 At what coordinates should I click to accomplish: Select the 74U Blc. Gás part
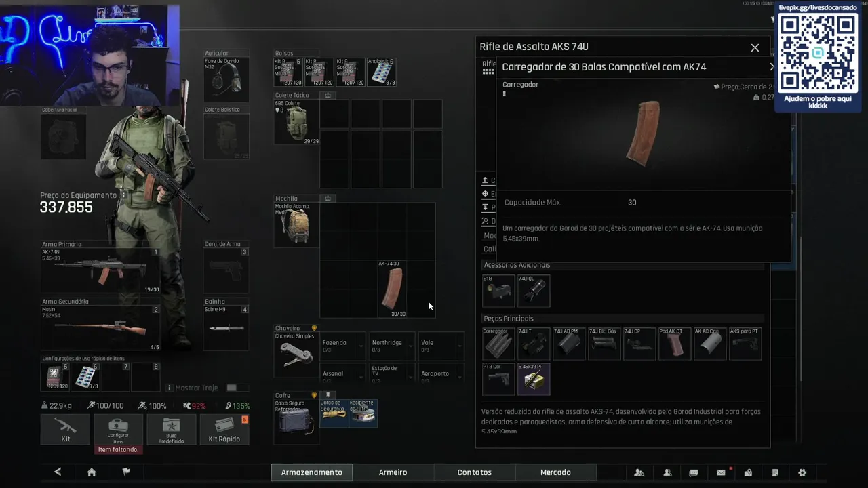pos(604,344)
